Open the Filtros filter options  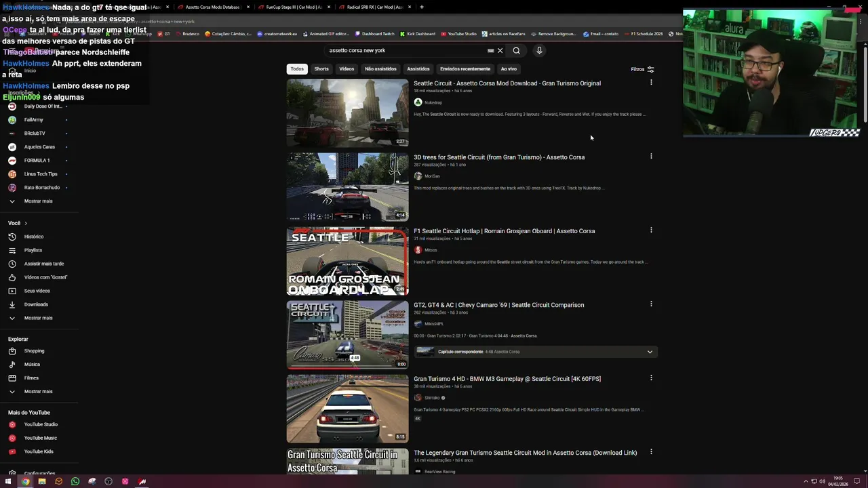click(642, 69)
